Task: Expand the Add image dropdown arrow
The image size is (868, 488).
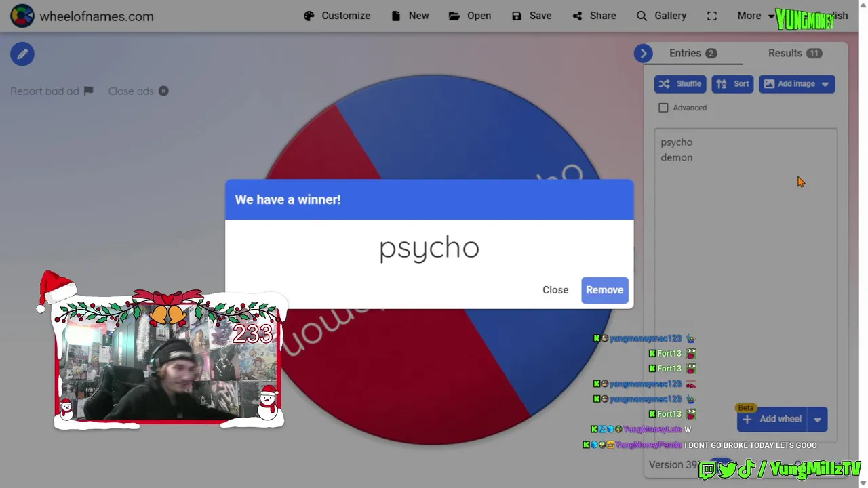Action: [825, 84]
